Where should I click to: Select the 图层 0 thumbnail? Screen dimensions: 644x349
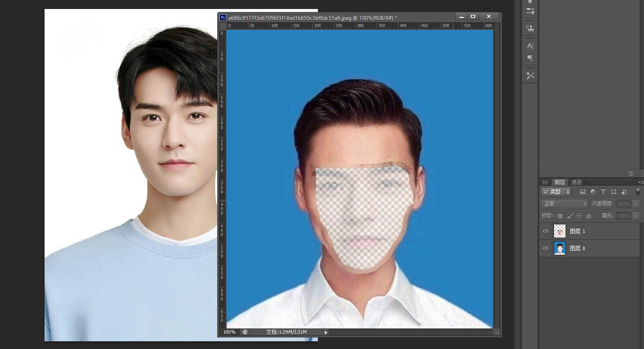point(560,248)
